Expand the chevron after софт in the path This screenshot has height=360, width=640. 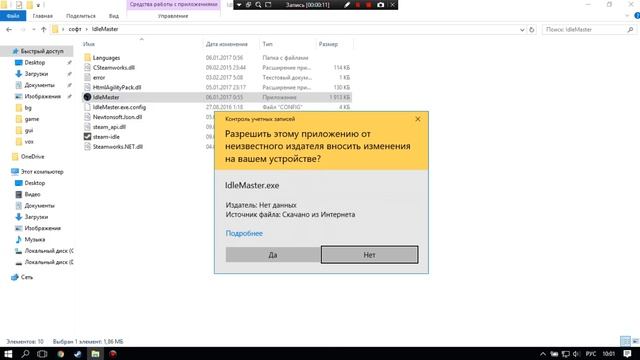pyautogui.click(x=87, y=29)
